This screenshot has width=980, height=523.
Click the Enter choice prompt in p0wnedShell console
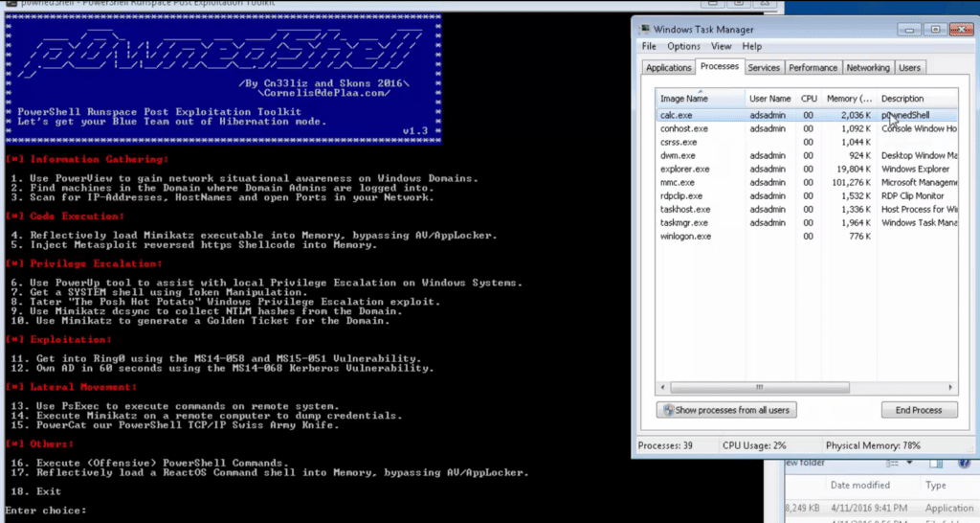coord(46,511)
